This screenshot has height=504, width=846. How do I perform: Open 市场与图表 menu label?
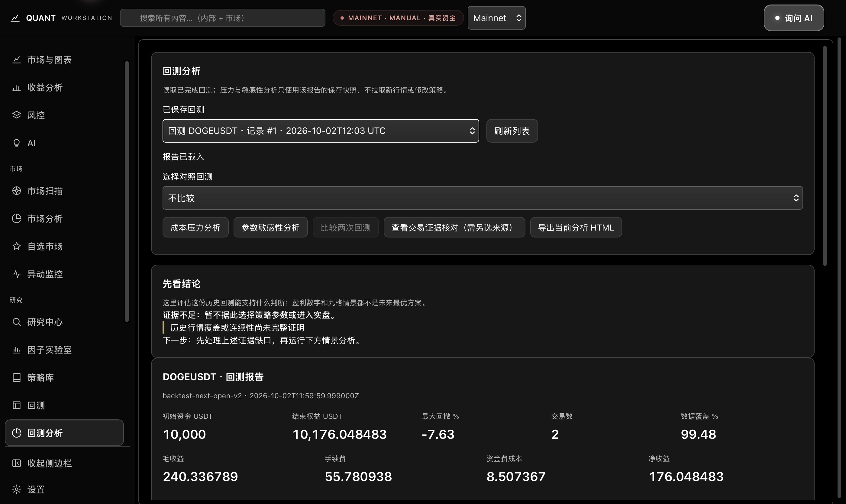click(50, 60)
